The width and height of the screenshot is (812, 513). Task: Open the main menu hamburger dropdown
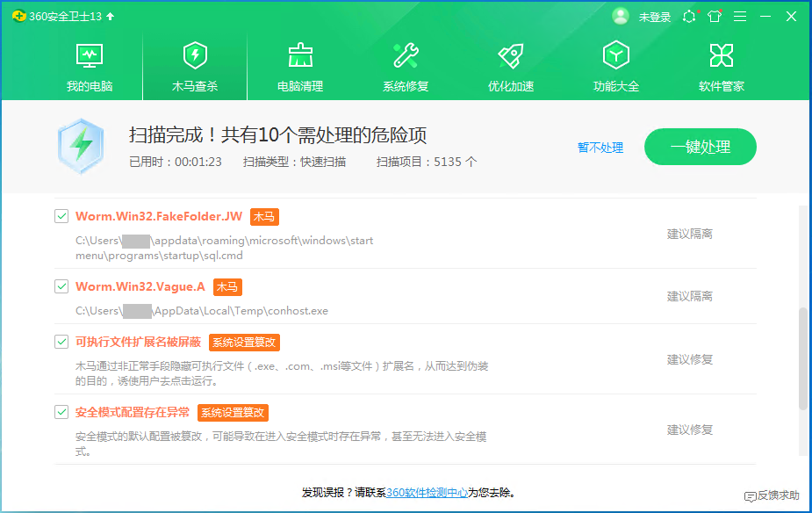(740, 17)
